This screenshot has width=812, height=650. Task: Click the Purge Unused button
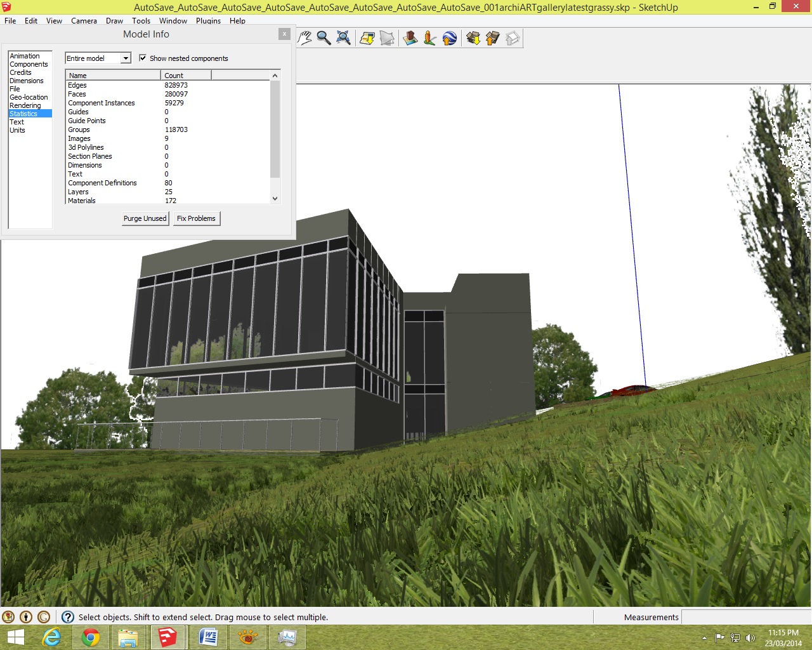(x=145, y=218)
